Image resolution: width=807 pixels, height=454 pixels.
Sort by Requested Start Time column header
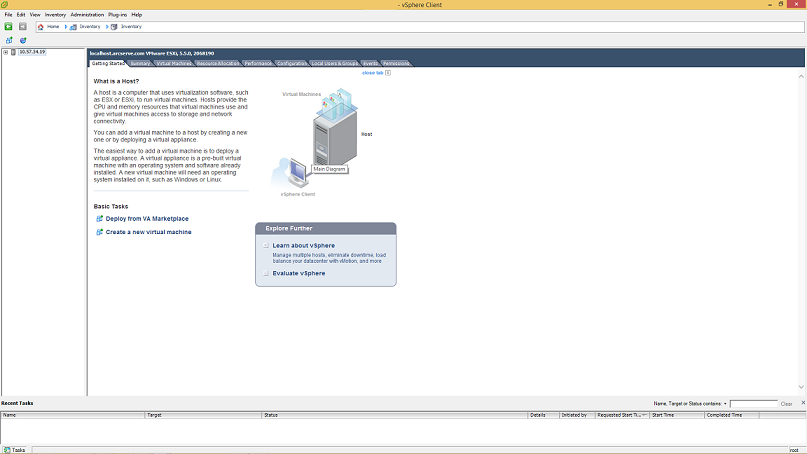coord(622,414)
